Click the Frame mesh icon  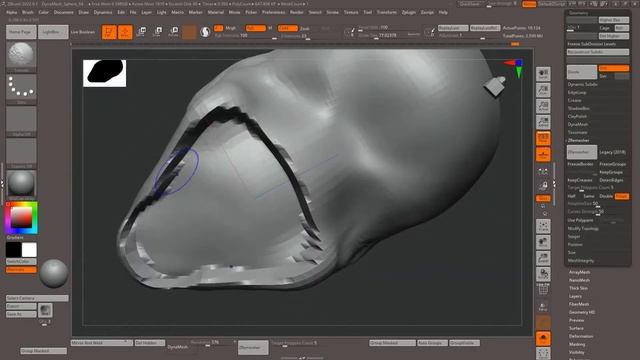543,226
